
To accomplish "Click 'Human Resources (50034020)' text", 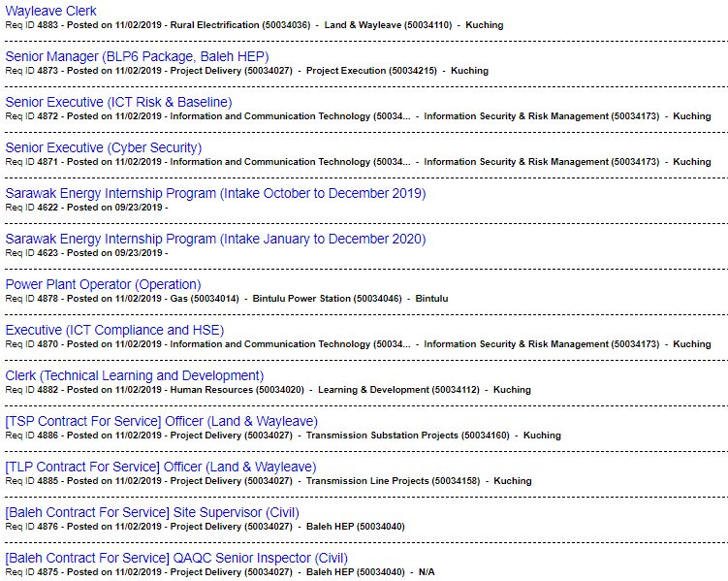I will [x=237, y=389].
